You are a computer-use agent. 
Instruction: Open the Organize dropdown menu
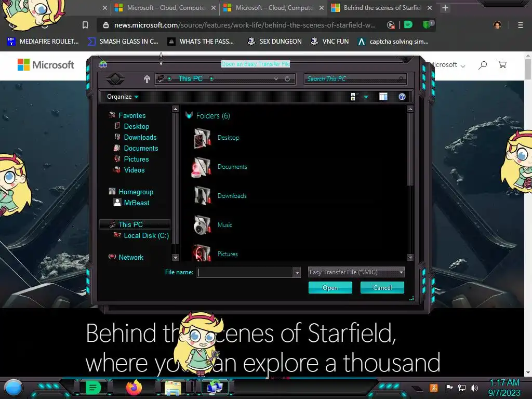pyautogui.click(x=123, y=97)
